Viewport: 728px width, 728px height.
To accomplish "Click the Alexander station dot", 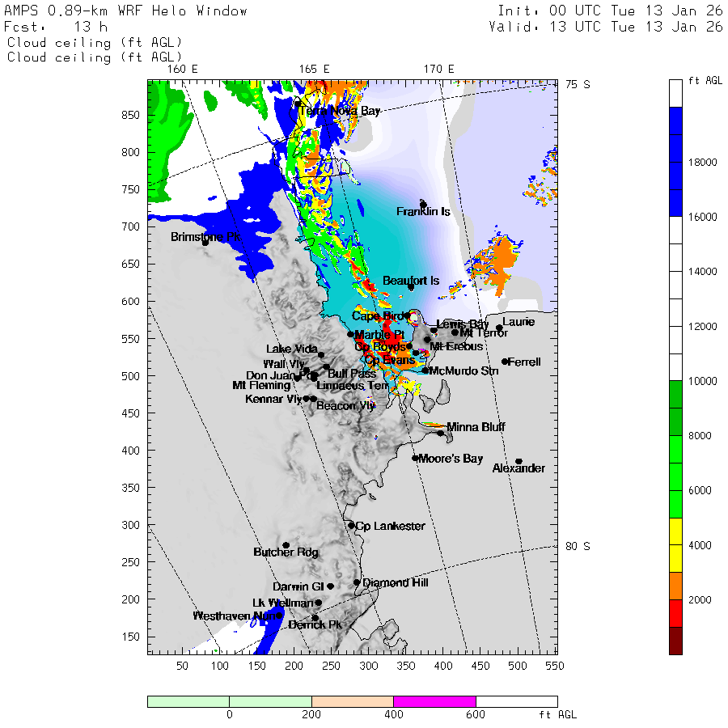I will [519, 461].
